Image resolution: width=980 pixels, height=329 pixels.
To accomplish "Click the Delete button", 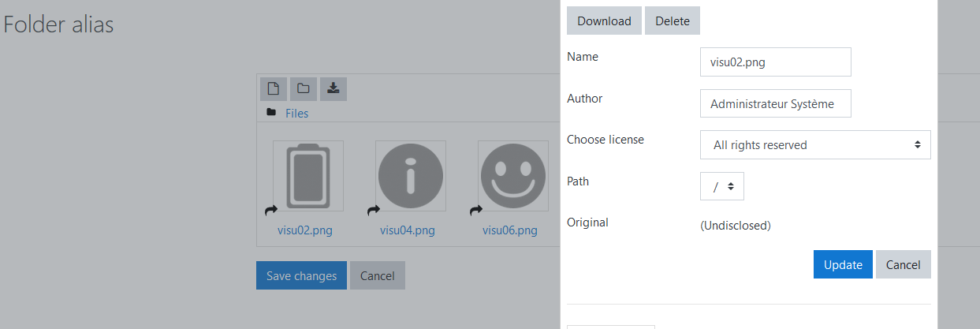I will pyautogui.click(x=673, y=21).
